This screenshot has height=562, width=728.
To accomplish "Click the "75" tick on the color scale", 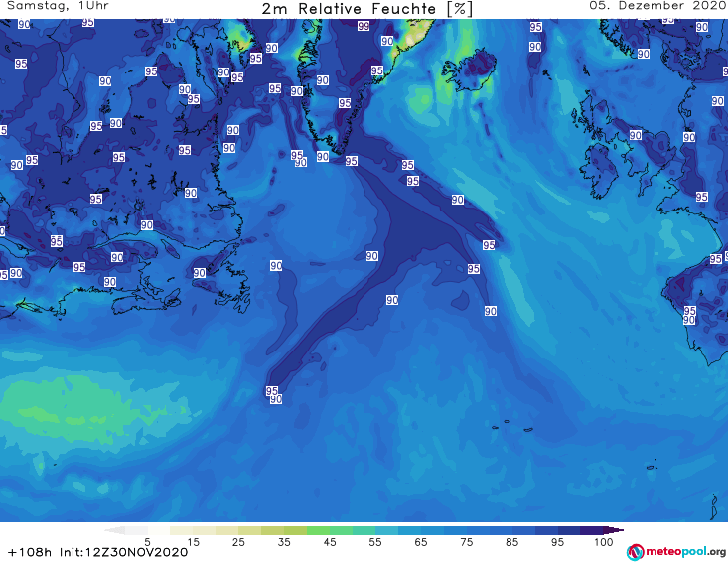I will click(x=466, y=542).
